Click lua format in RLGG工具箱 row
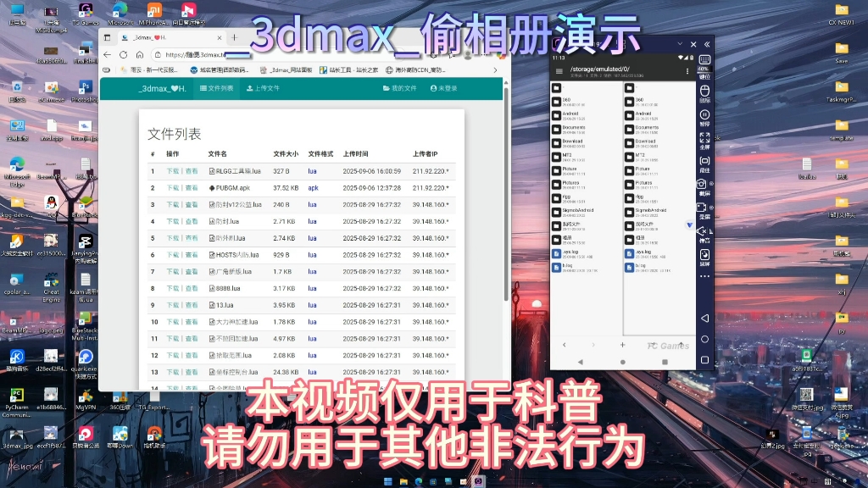 (312, 171)
